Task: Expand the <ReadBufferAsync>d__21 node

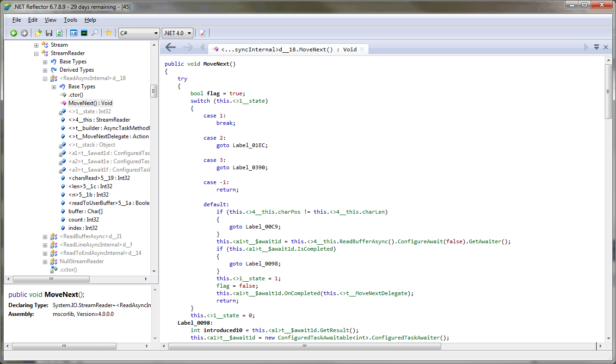Action: point(45,237)
